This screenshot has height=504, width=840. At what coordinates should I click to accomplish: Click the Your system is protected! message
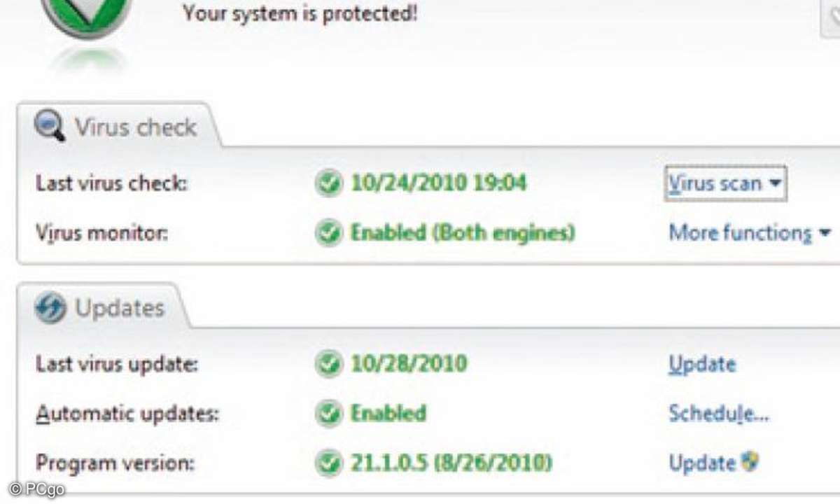click(x=300, y=13)
